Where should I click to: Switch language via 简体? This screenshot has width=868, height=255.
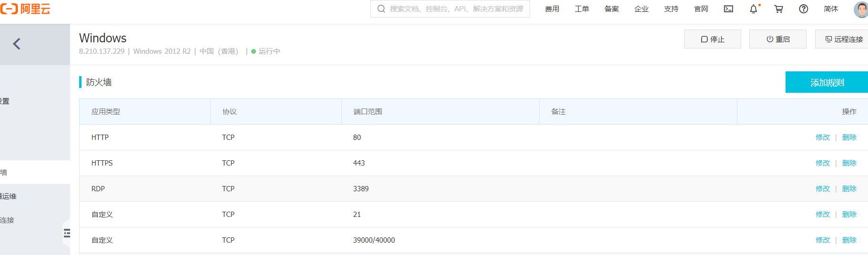click(831, 9)
